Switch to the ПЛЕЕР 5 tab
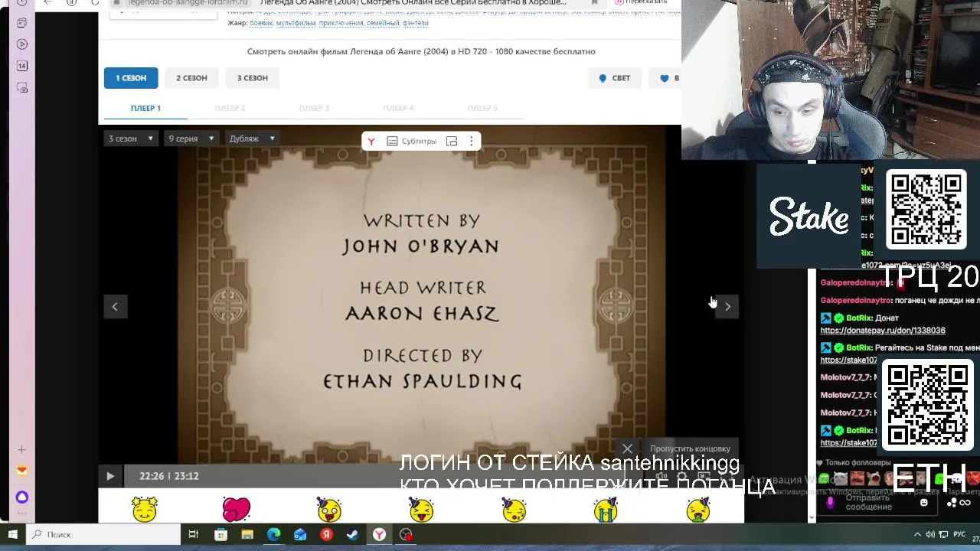This screenshot has height=551, width=980. 482,109
